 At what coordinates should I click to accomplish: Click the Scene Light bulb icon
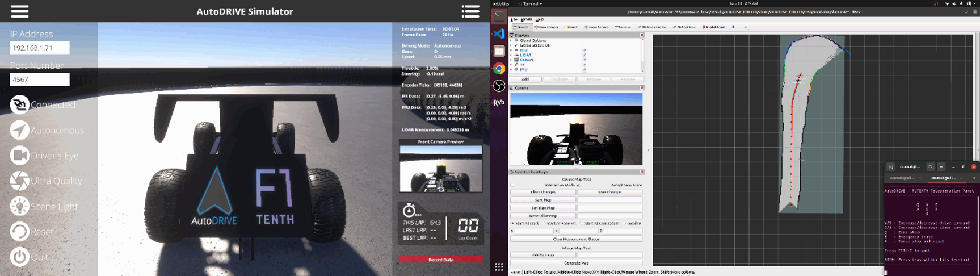coord(19,206)
